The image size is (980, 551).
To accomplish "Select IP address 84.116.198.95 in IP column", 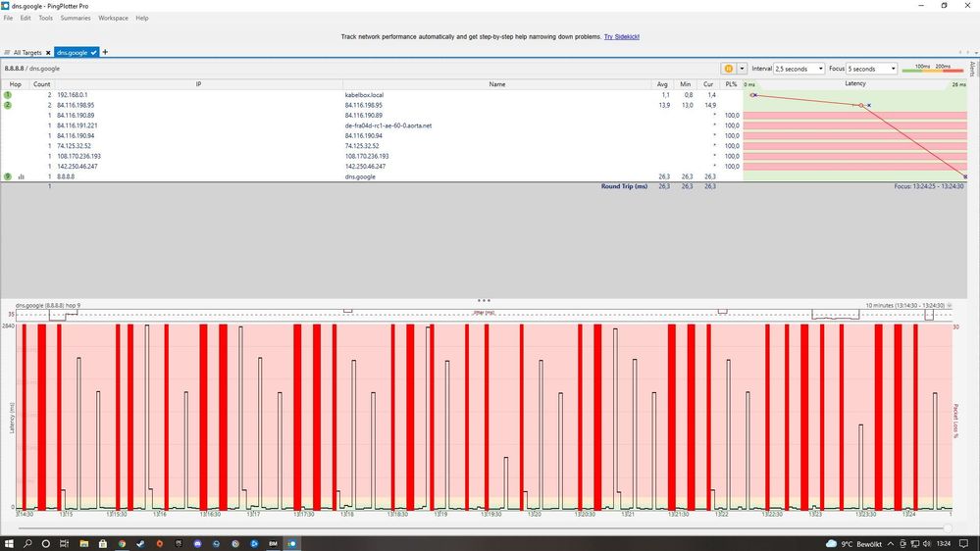I will pyautogui.click(x=76, y=105).
